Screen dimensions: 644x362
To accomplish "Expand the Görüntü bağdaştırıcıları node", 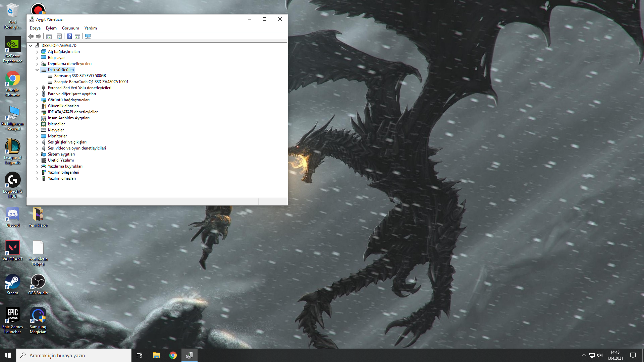I will (x=37, y=100).
